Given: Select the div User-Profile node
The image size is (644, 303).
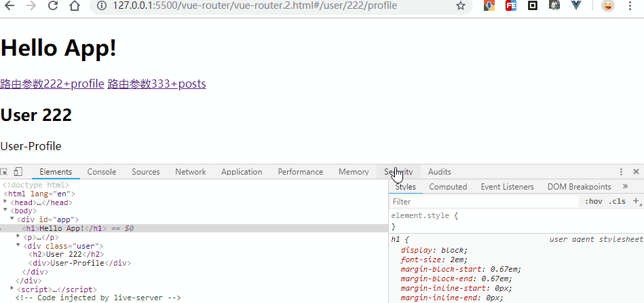Looking at the screenshot, I should (x=79, y=263).
